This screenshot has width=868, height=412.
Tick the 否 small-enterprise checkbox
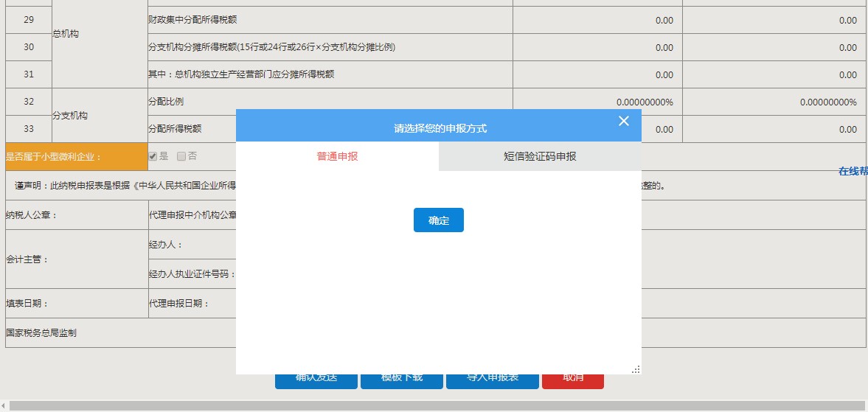coord(181,156)
